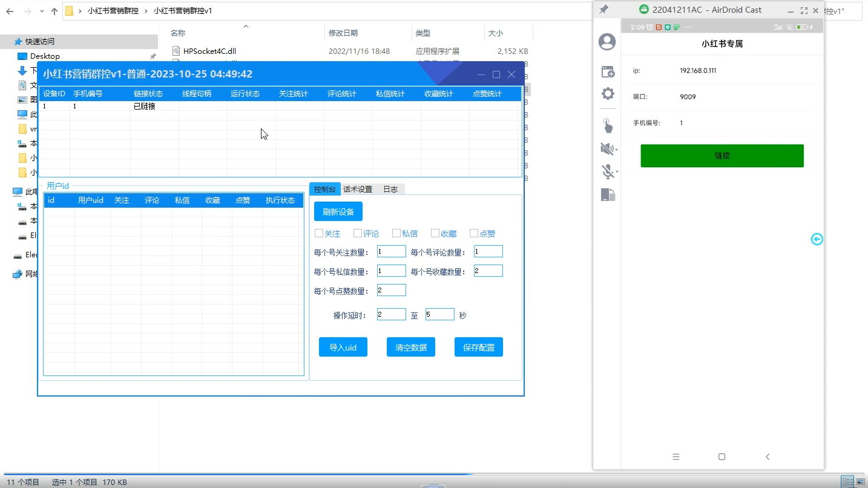Check the 点赞 checkbox

point(474,233)
